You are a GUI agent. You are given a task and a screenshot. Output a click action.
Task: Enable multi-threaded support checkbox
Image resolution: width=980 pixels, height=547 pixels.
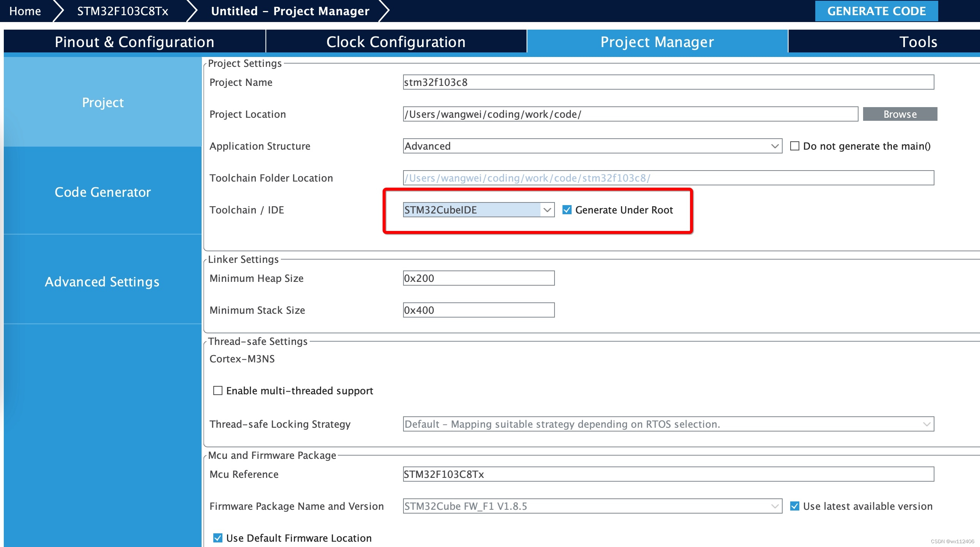pos(217,390)
